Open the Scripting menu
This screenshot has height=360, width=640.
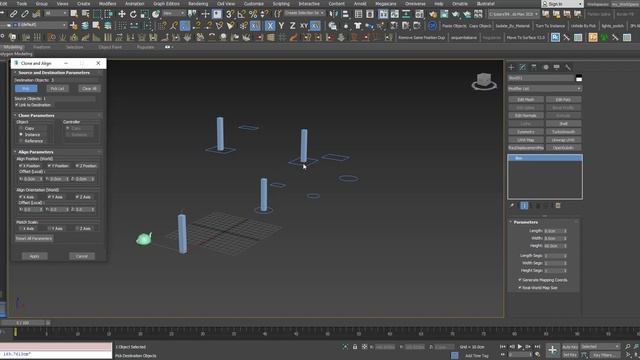(281, 3)
